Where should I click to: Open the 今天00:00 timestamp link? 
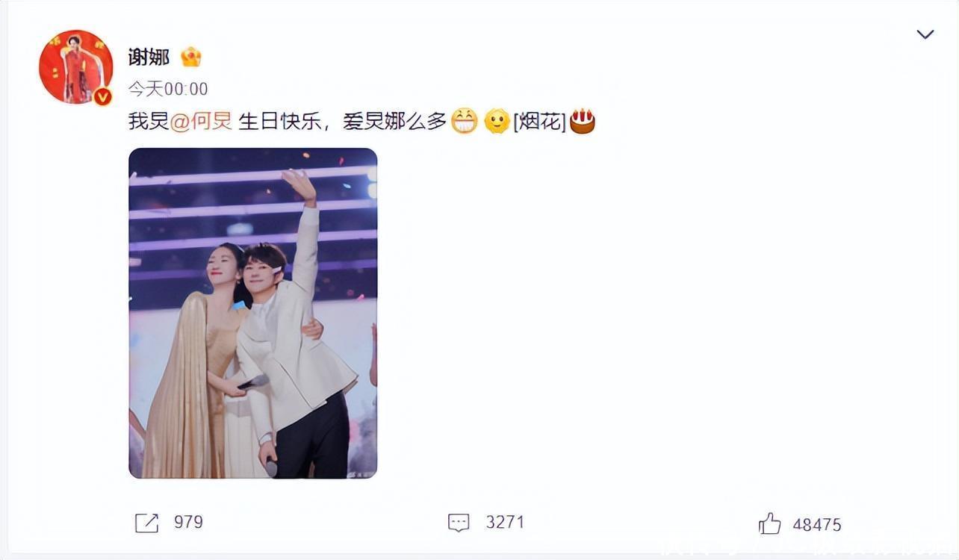coord(168,89)
